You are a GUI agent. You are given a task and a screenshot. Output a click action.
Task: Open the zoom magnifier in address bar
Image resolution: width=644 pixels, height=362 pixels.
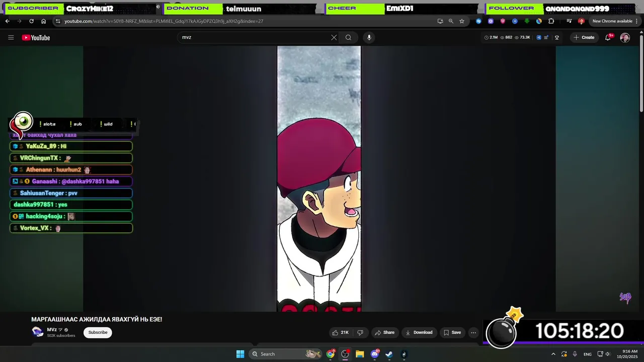(x=451, y=21)
